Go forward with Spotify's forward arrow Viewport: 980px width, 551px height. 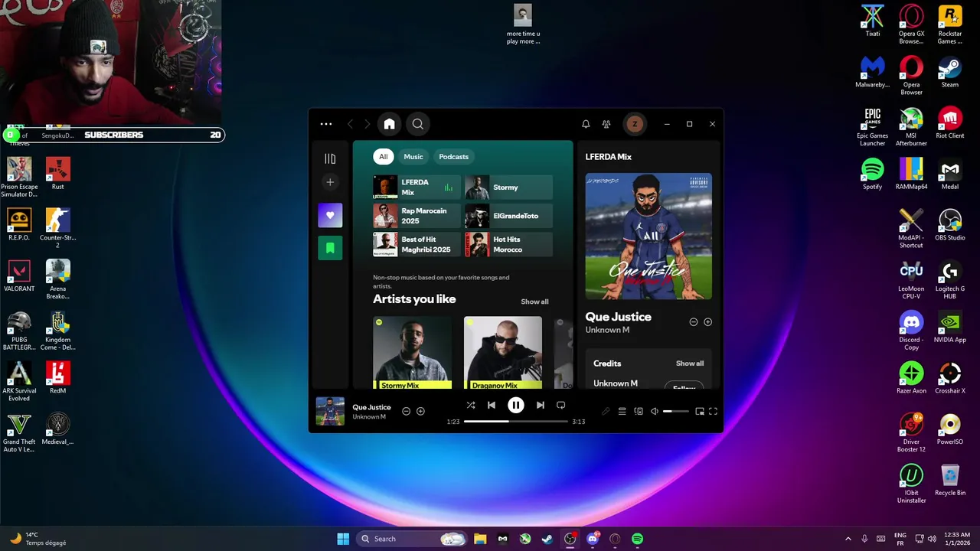(x=367, y=124)
